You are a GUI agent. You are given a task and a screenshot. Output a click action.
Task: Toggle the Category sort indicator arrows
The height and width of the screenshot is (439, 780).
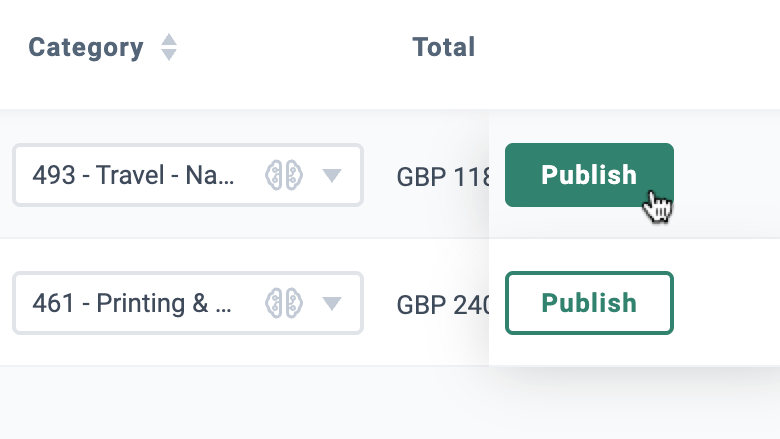click(x=169, y=47)
